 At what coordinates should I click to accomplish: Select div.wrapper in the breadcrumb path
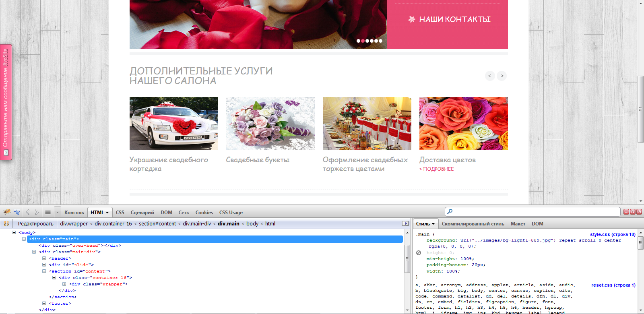[74, 223]
